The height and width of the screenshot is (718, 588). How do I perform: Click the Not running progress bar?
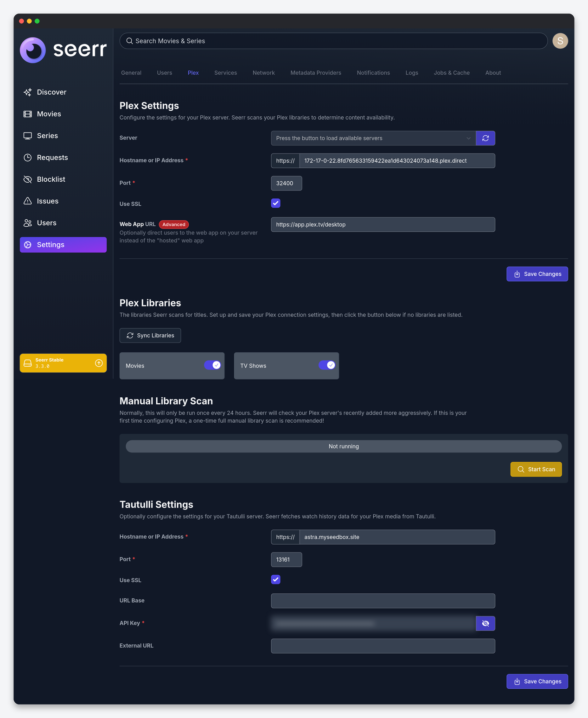pos(344,446)
